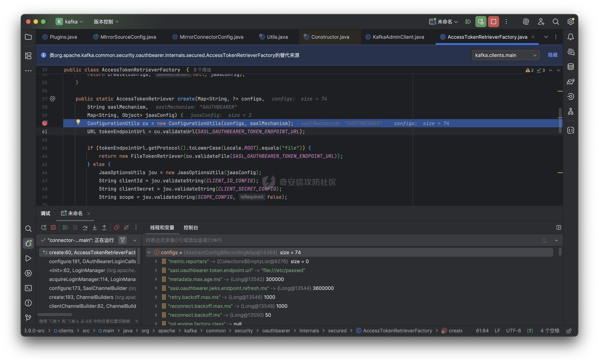Image resolution: width=599 pixels, height=364 pixels.
Task: Click the intention lightbulb on line 60
Action: [78, 122]
